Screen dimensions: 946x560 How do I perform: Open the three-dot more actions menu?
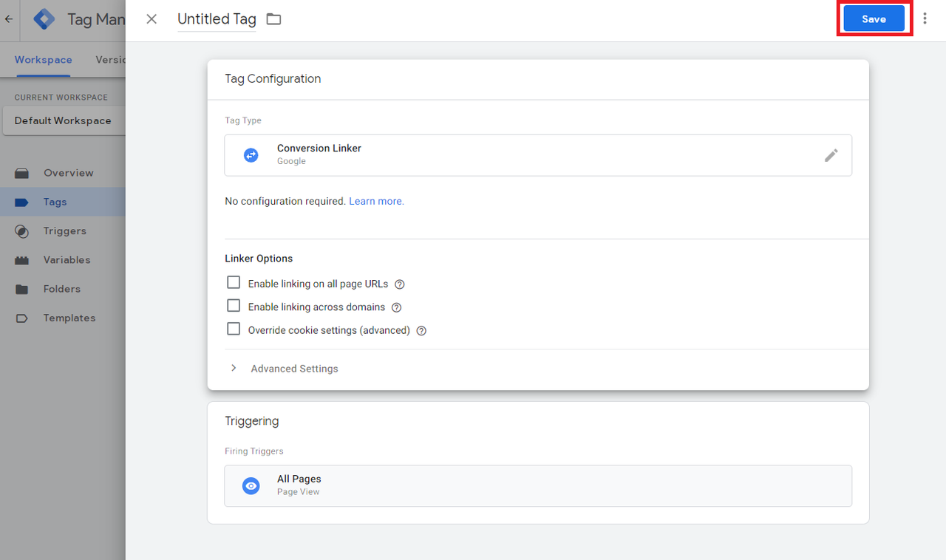point(925,18)
